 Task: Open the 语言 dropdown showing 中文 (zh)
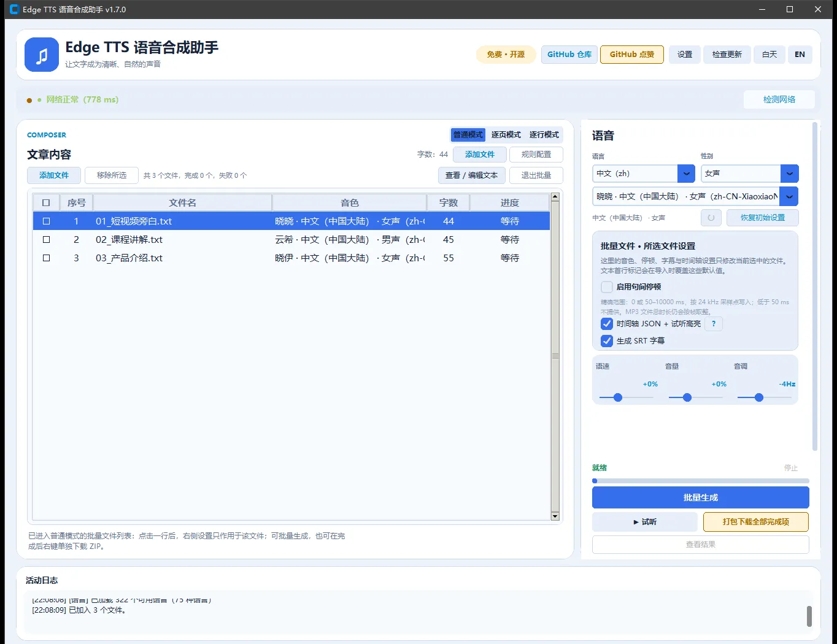tap(644, 174)
